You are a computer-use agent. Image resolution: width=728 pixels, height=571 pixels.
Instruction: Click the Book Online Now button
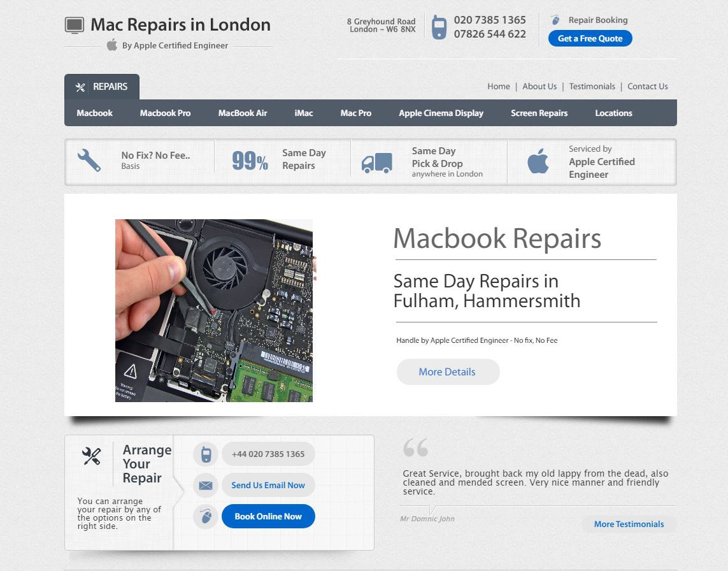coord(268,516)
